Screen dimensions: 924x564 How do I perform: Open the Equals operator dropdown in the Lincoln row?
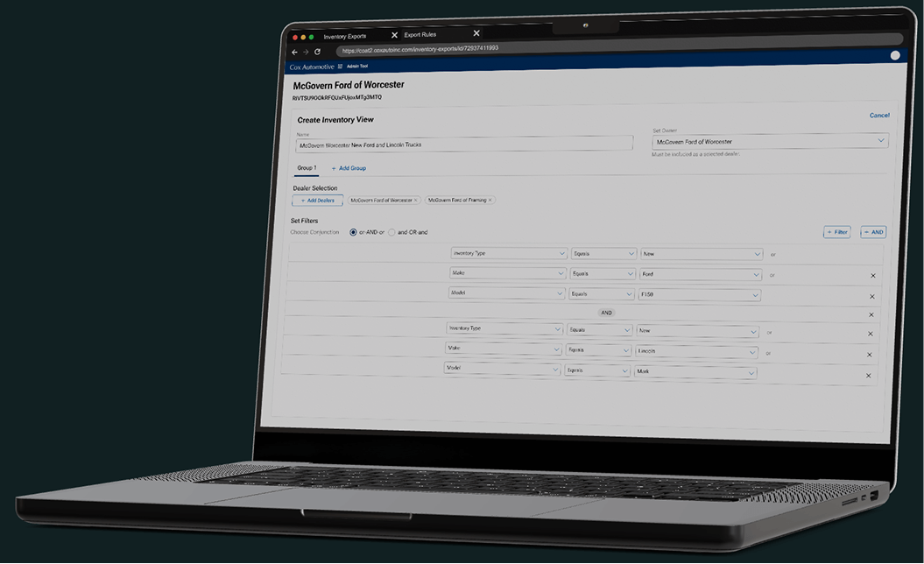tap(598, 350)
